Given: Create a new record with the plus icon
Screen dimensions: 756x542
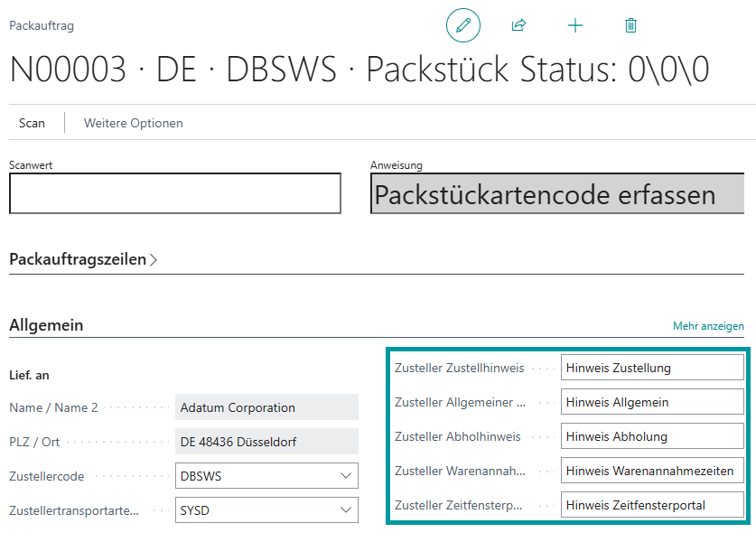Looking at the screenshot, I should tap(575, 25).
